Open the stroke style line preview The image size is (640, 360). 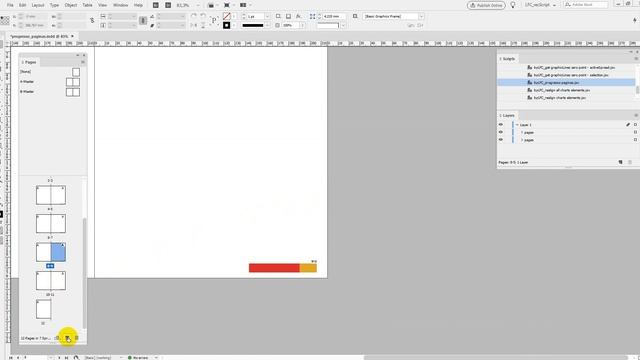click(x=253, y=25)
